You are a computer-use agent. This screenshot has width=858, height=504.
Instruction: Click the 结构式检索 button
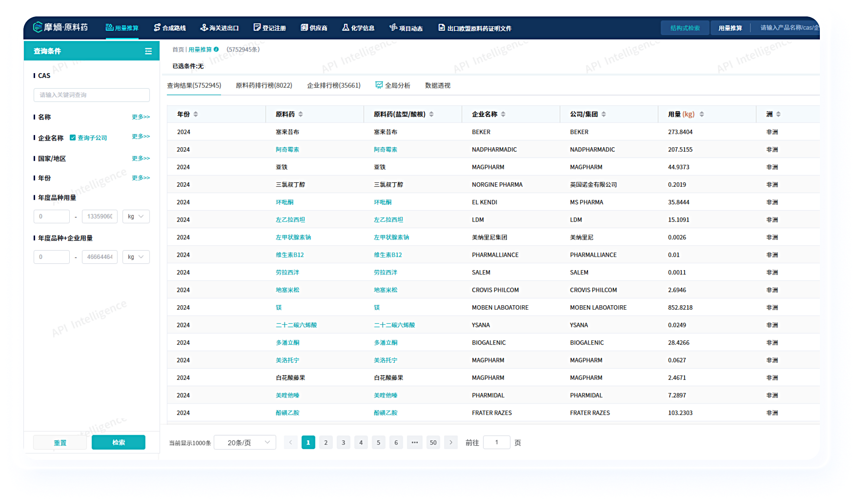[685, 28]
